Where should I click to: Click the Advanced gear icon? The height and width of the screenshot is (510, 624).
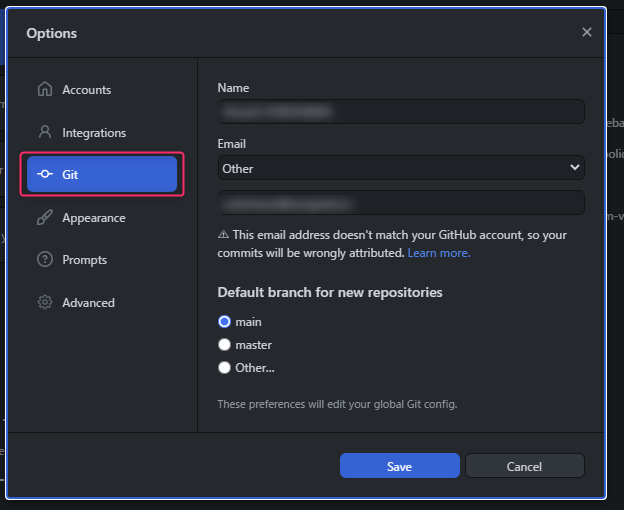[x=45, y=302]
